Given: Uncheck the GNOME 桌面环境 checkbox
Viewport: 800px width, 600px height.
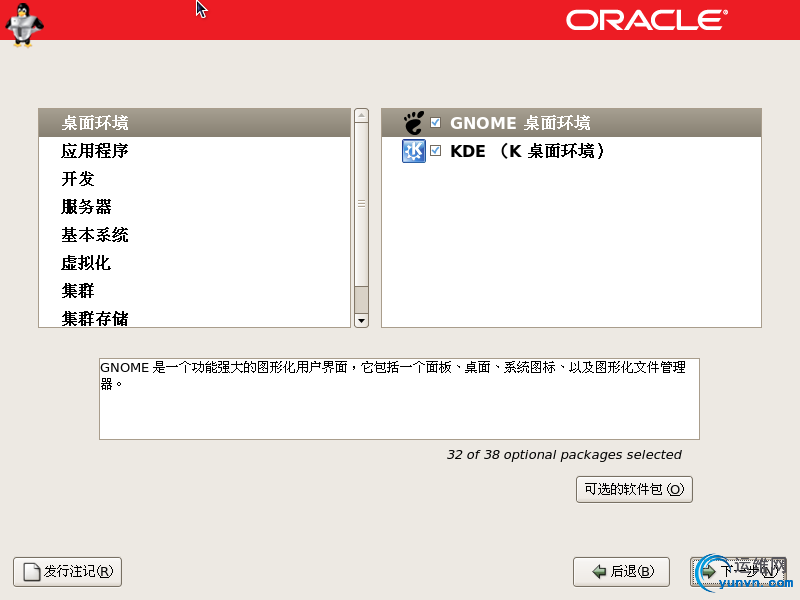Looking at the screenshot, I should click(435, 122).
